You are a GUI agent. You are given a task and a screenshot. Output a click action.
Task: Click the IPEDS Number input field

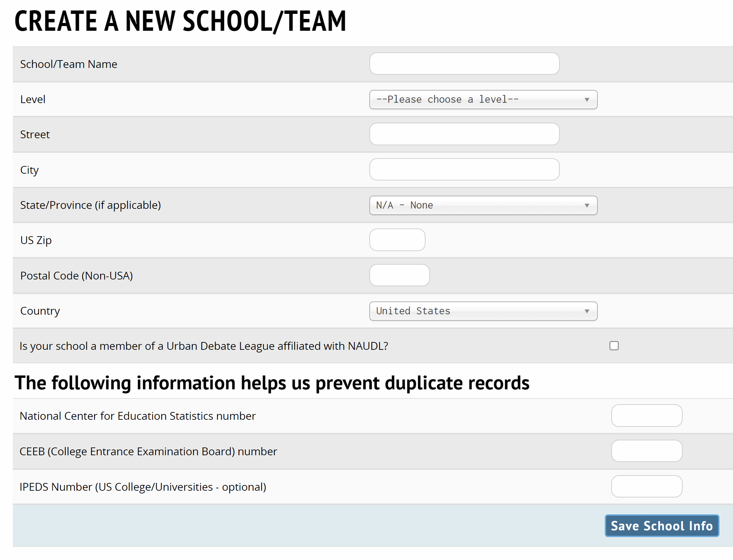[646, 486]
